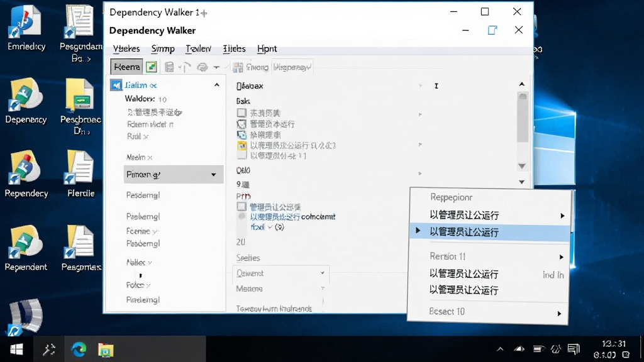
Task: Expand the Rersior 11 submenu arrow
Action: [x=561, y=257]
